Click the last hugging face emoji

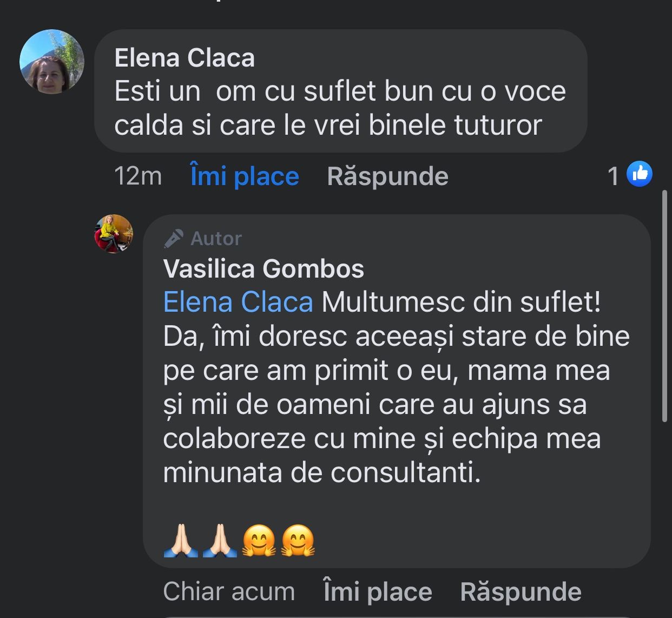pos(298,541)
